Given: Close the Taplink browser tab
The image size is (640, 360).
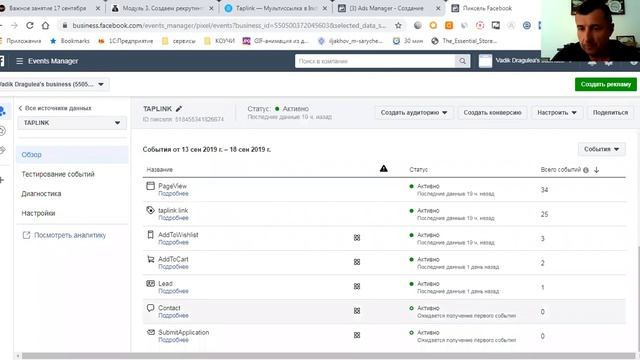Looking at the screenshot, I should point(324,8).
